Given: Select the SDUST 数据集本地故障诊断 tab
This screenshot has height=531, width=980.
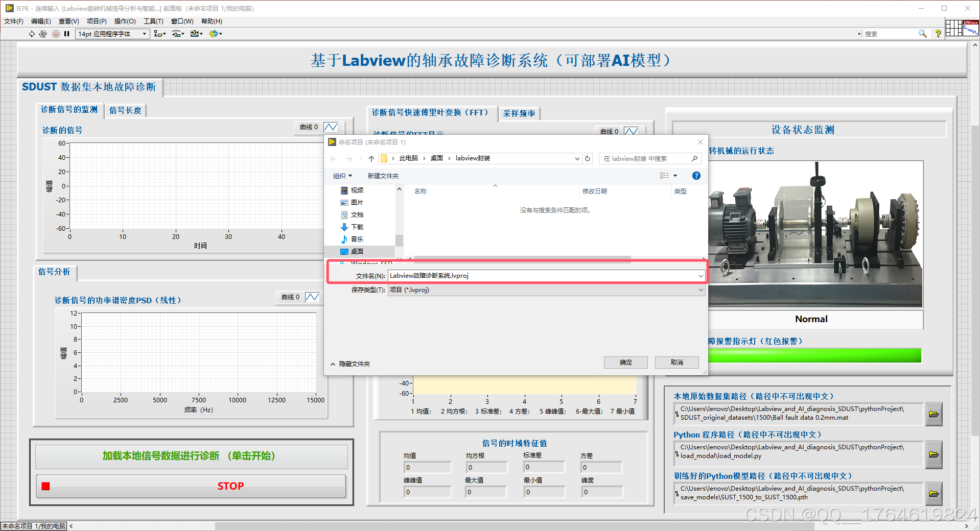Looking at the screenshot, I should point(89,87).
